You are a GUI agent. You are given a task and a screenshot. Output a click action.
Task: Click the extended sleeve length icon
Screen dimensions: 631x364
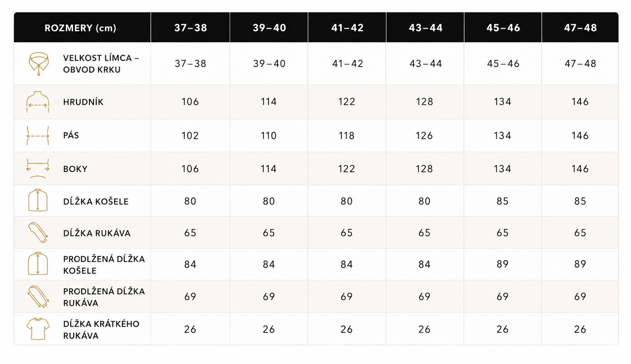point(38,297)
